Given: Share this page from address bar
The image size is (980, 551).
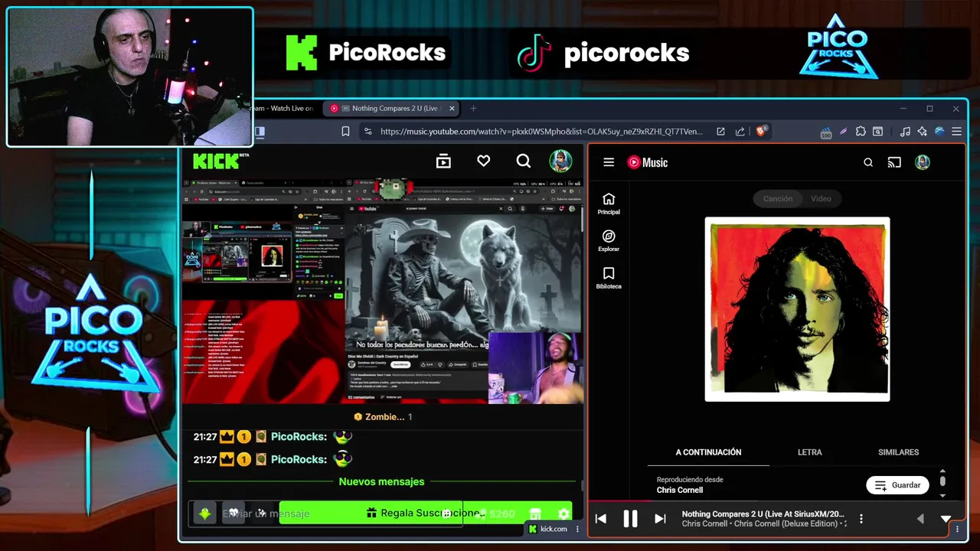Looking at the screenshot, I should click(740, 132).
